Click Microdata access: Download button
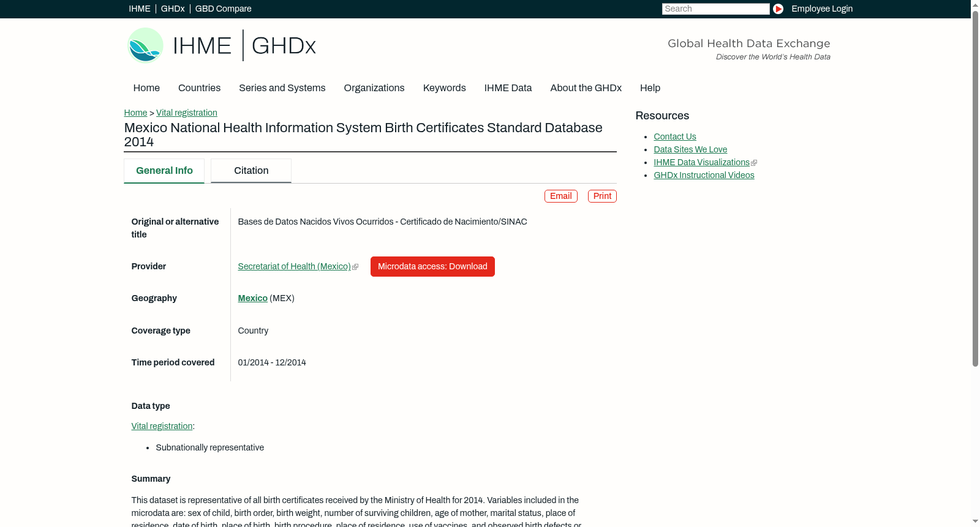 (x=432, y=266)
